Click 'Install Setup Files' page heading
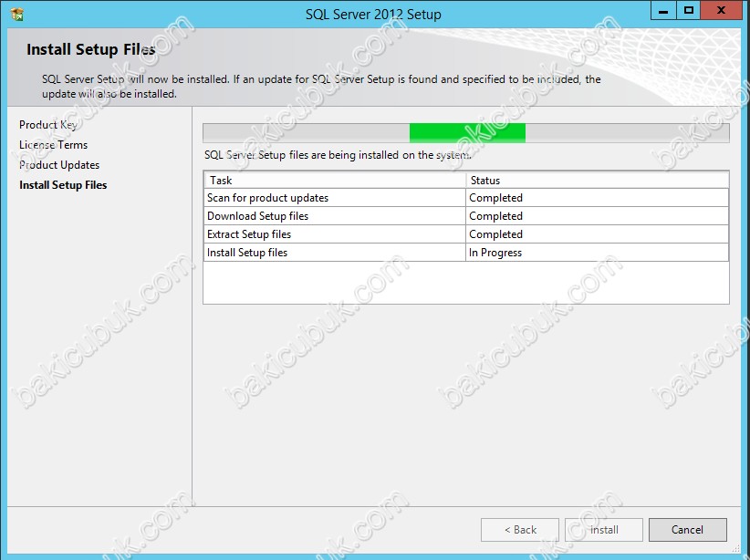Viewport: 750px width, 560px height. coord(91,49)
